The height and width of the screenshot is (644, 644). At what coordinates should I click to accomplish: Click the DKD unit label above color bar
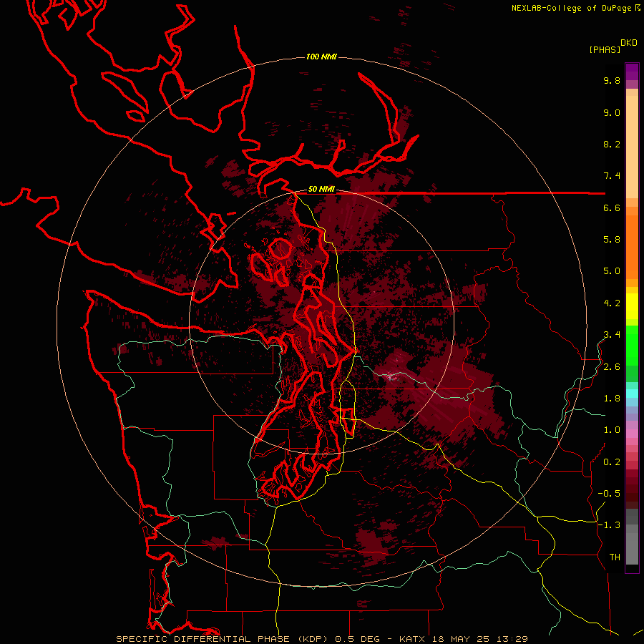[x=629, y=43]
